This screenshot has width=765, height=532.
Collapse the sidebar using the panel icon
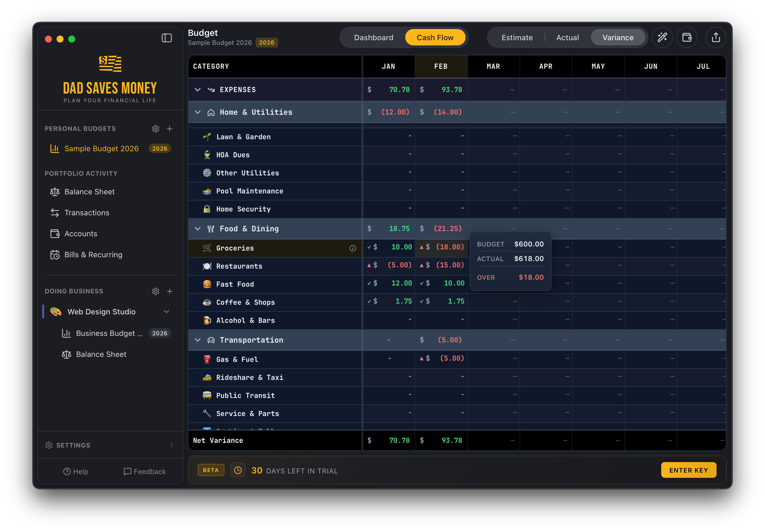click(x=166, y=38)
